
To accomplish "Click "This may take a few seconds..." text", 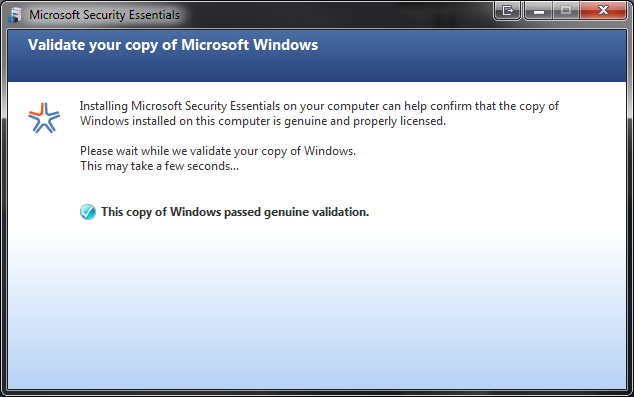I will [x=159, y=166].
